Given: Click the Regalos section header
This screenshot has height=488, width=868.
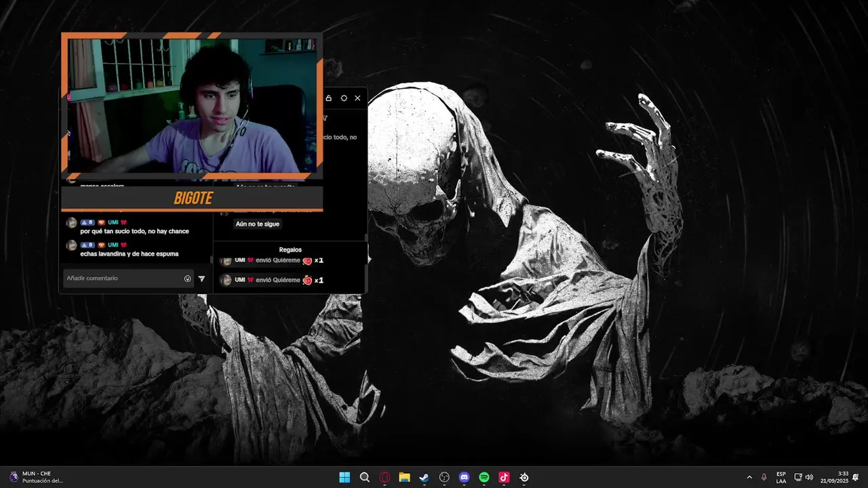Looking at the screenshot, I should (290, 249).
